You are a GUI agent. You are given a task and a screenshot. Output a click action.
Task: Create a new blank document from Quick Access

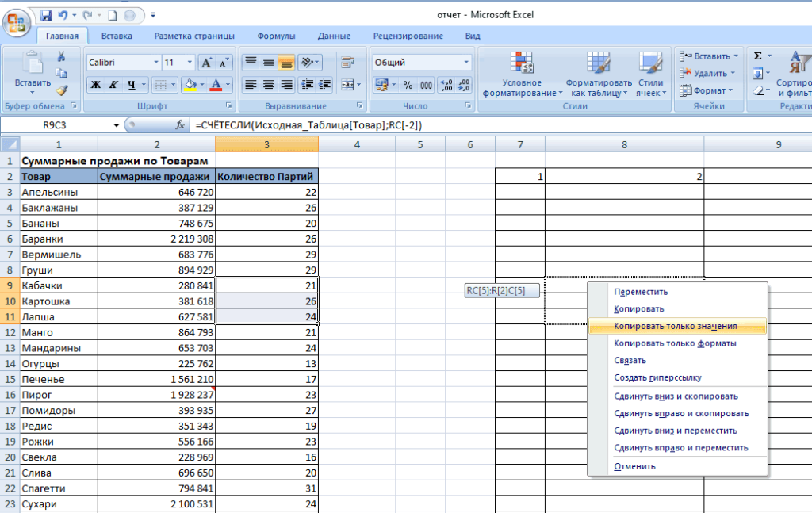[x=113, y=16]
